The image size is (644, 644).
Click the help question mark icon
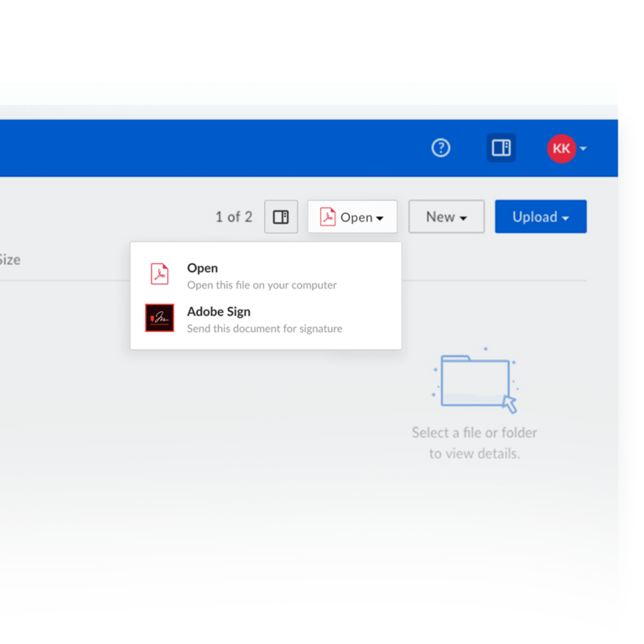440,148
